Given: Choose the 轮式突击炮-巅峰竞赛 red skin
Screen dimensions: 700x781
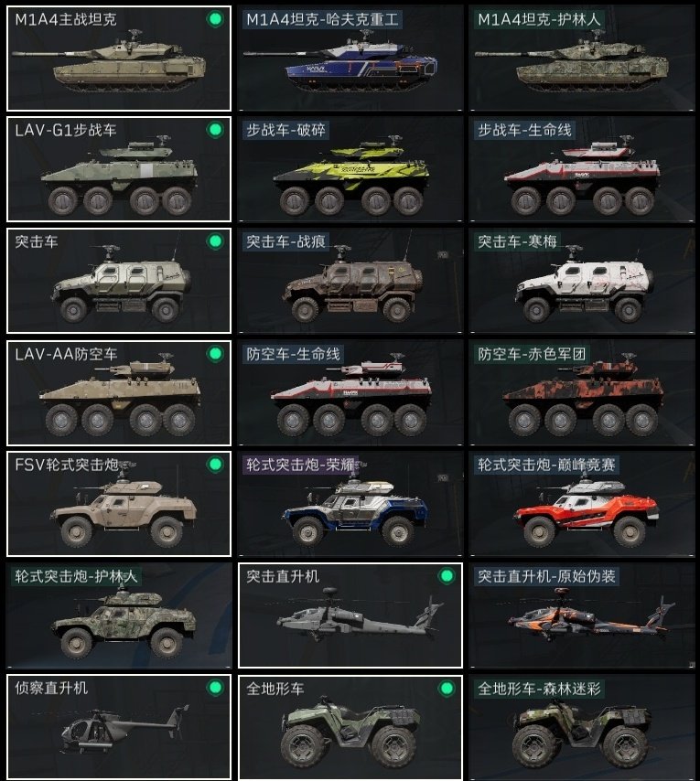Looking at the screenshot, I should pyautogui.click(x=582, y=504).
